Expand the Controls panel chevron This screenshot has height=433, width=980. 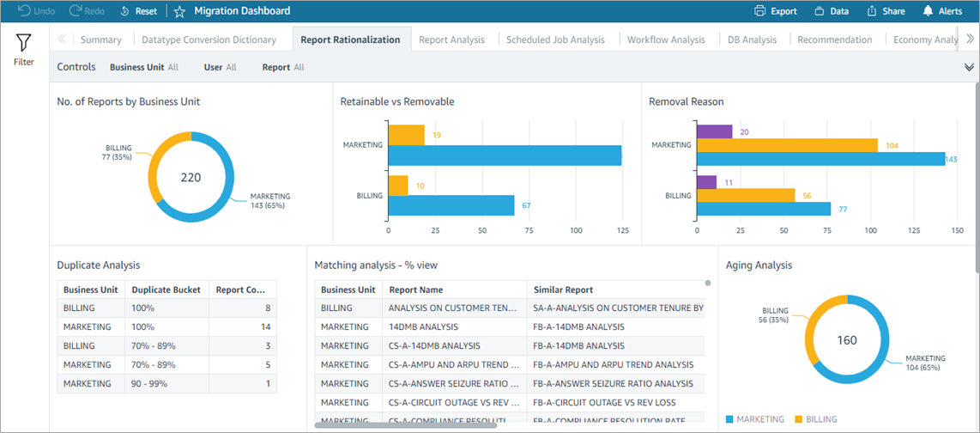tap(970, 67)
